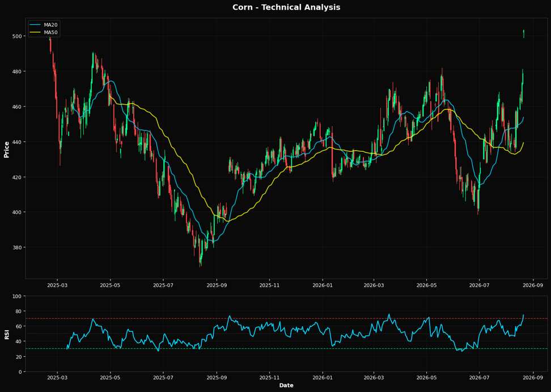The image size is (551, 392).
Task: Click 2026-05 date under the price chart
Action: point(427,286)
